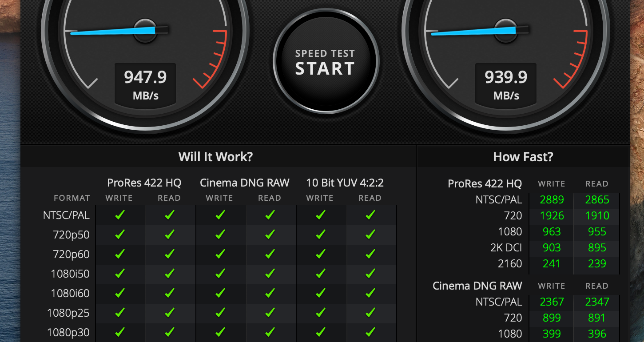Image resolution: width=644 pixels, height=342 pixels.
Task: Click the 1080i50 ProRes 422 HQ write checkmark
Action: pyautogui.click(x=120, y=274)
